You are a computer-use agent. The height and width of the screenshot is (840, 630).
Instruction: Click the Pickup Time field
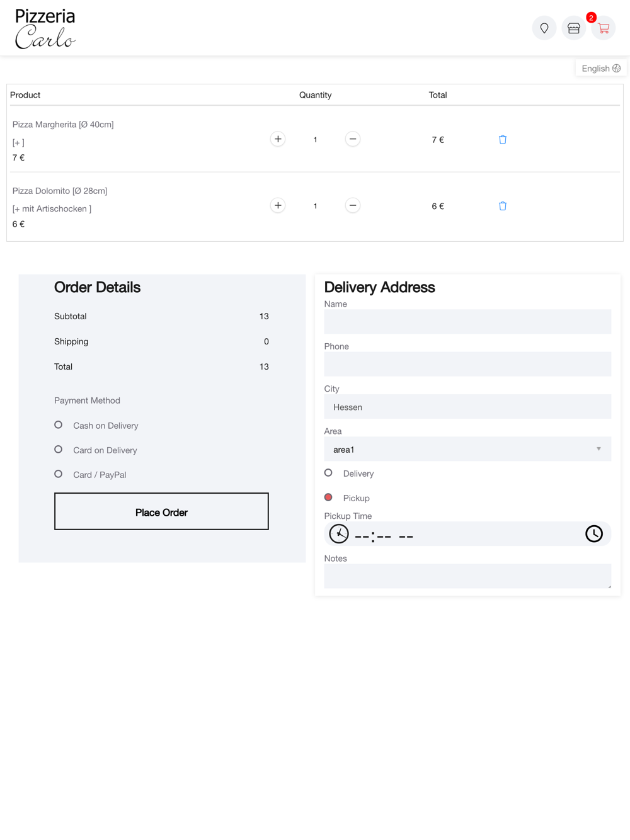pyautogui.click(x=467, y=534)
